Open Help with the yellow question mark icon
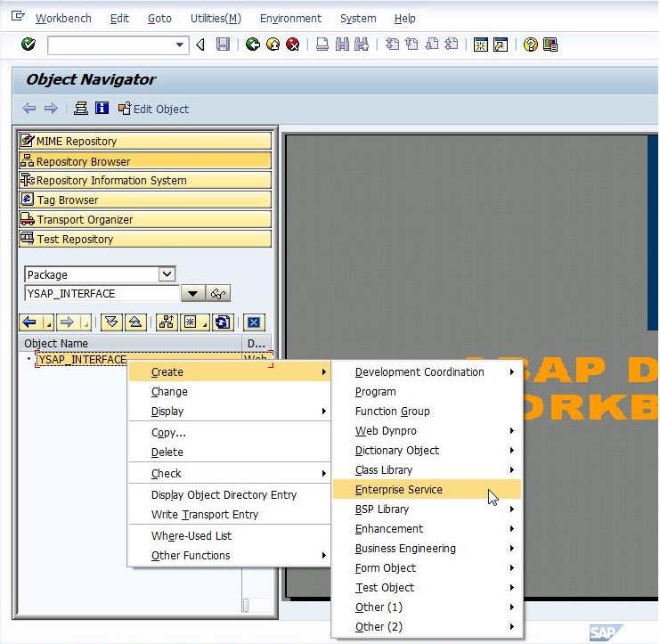660x644 pixels. 531,45
